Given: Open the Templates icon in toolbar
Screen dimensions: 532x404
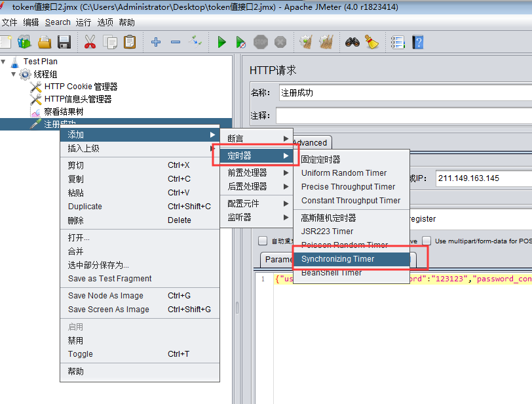Looking at the screenshot, I should pyautogui.click(x=24, y=43).
